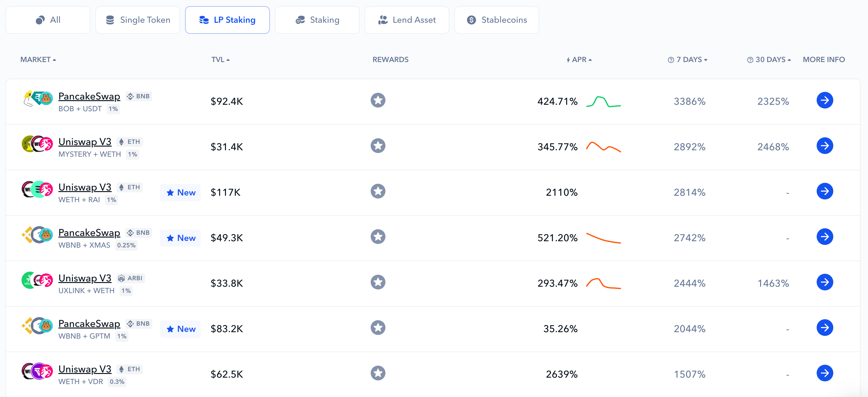Click the WETH + VDR token pair icons
This screenshot has height=397, width=868.
click(x=37, y=371)
